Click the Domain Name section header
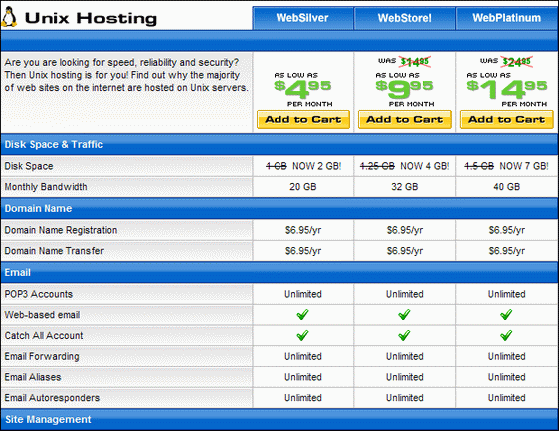This screenshot has width=559, height=431. coord(280,209)
